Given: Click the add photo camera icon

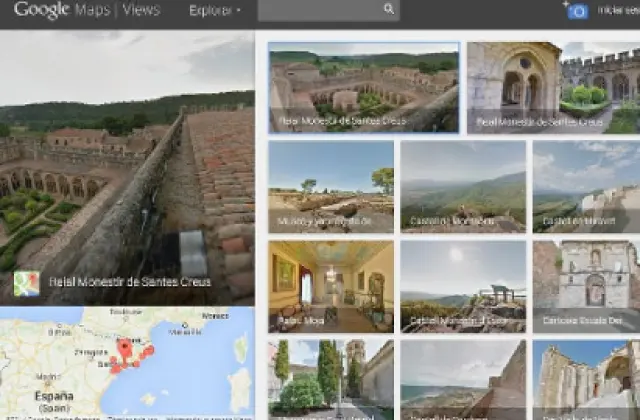Looking at the screenshot, I should point(576,10).
